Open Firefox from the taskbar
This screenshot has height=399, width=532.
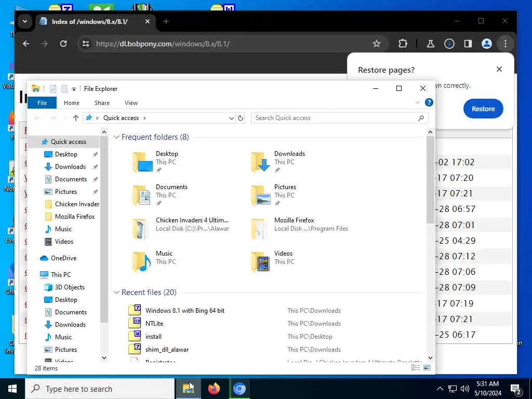tap(214, 389)
